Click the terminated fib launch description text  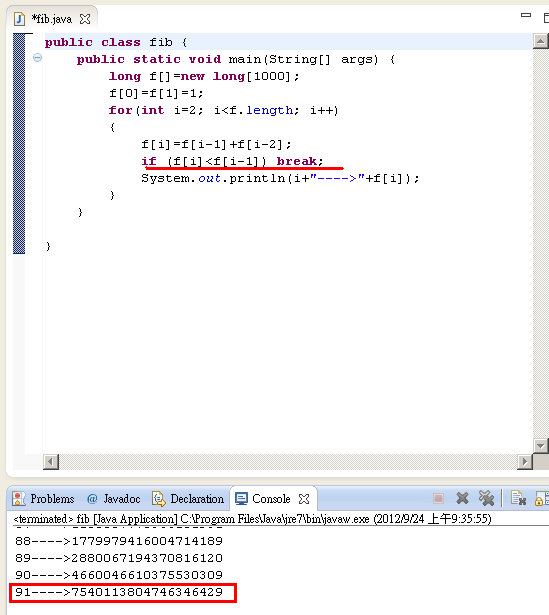tap(252, 519)
